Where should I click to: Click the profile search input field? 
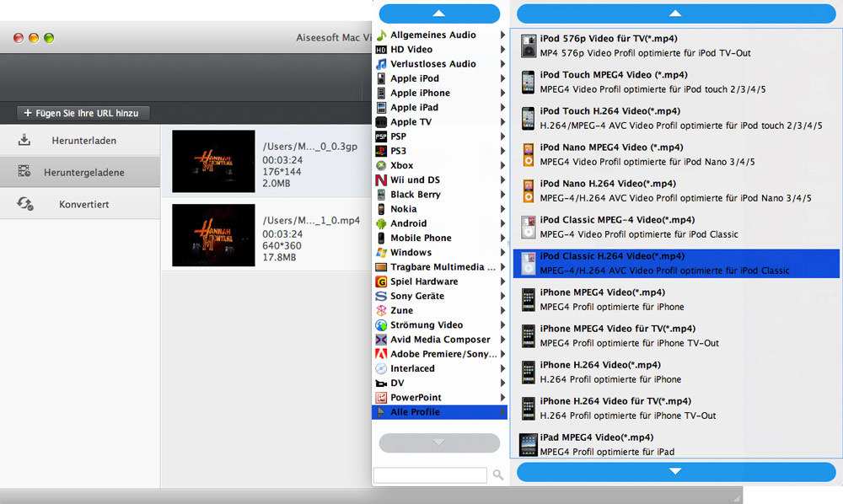pos(430,475)
